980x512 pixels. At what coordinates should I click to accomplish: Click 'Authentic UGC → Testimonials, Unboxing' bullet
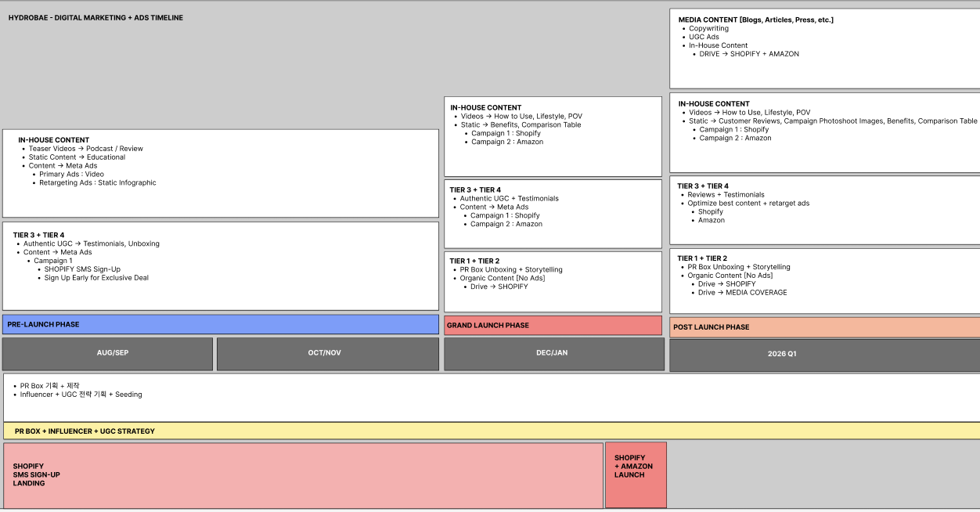tap(91, 243)
